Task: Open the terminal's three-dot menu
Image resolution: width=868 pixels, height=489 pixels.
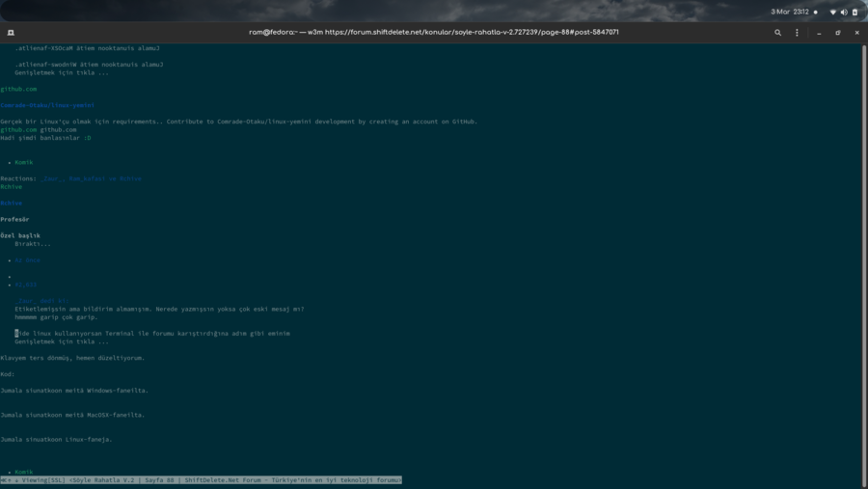Action: 798,33
